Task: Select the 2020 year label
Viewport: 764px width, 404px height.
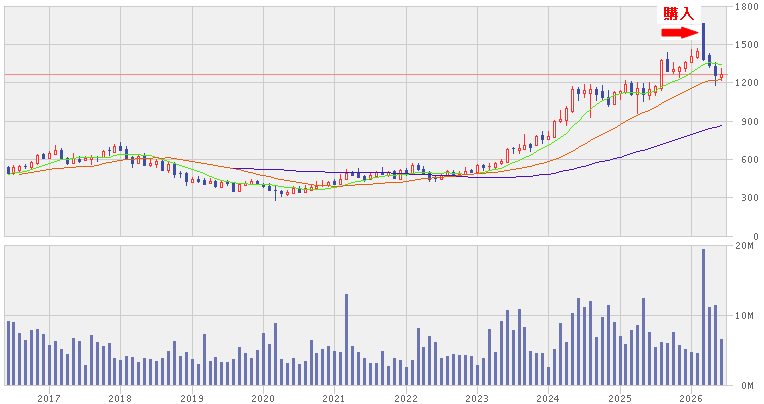Action: 263,399
